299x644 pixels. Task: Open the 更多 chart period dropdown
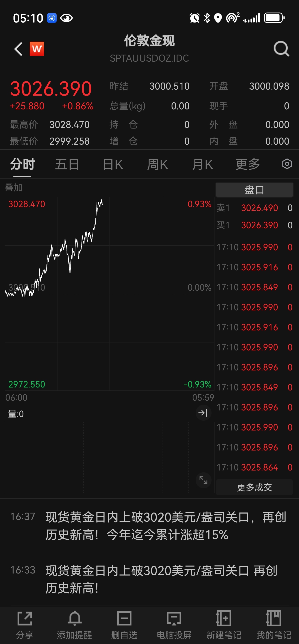(x=248, y=164)
